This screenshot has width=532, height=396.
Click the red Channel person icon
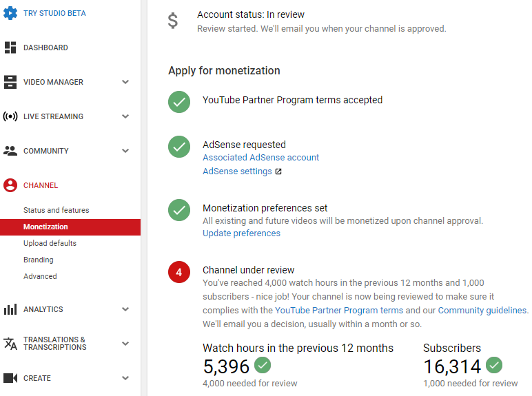[10, 185]
